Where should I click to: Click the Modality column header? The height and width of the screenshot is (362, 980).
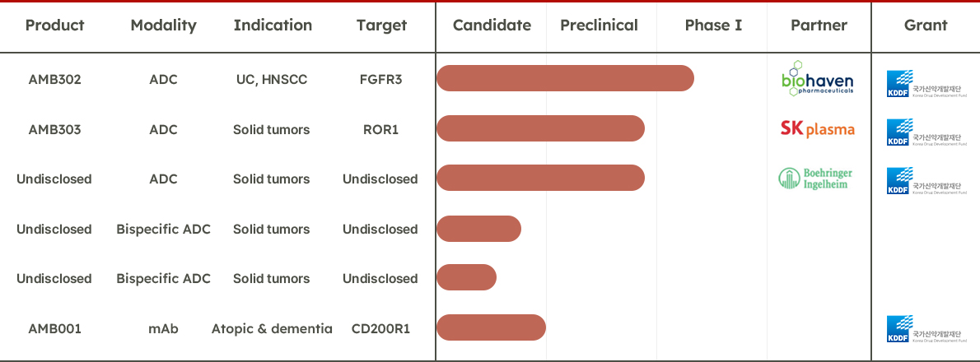(163, 26)
